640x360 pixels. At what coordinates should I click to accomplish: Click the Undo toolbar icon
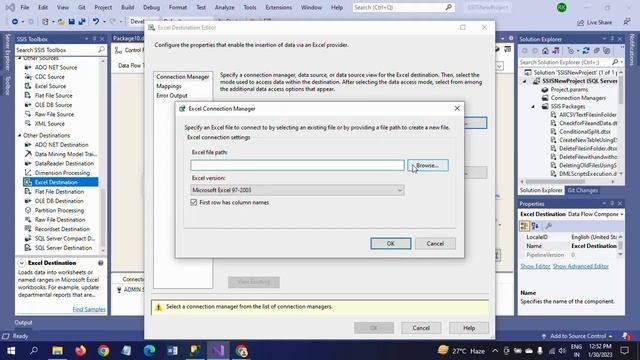(96, 22)
